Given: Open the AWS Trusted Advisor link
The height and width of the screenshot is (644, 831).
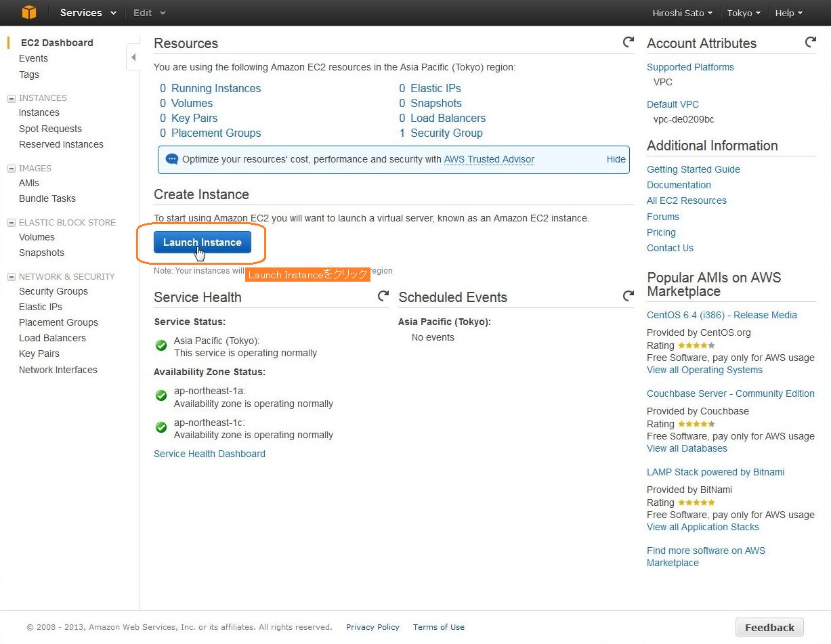Looking at the screenshot, I should pos(489,159).
